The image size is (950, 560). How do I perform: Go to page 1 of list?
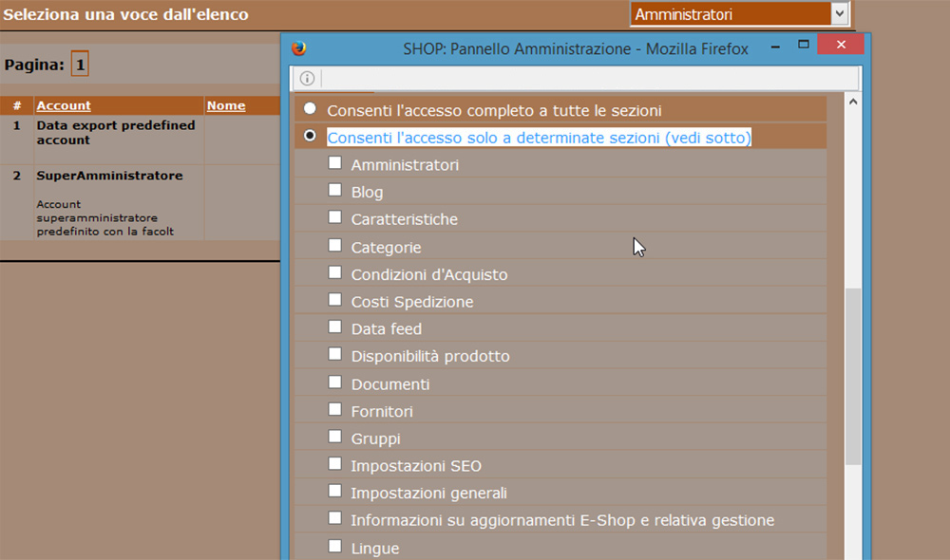[x=80, y=65]
